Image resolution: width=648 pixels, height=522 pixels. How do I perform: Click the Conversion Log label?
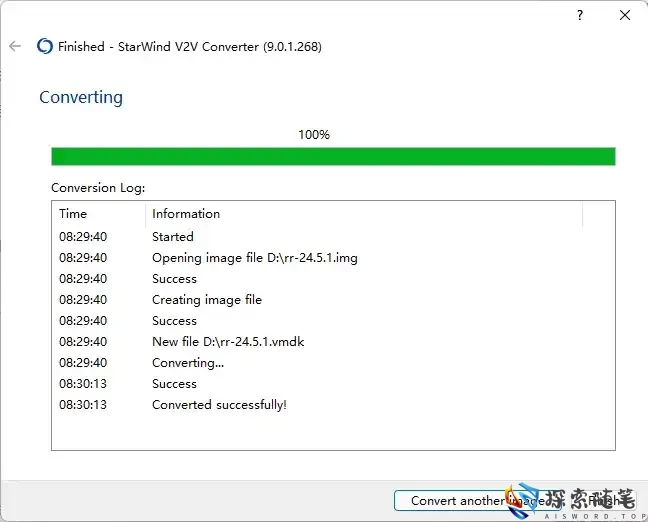pyautogui.click(x=98, y=187)
